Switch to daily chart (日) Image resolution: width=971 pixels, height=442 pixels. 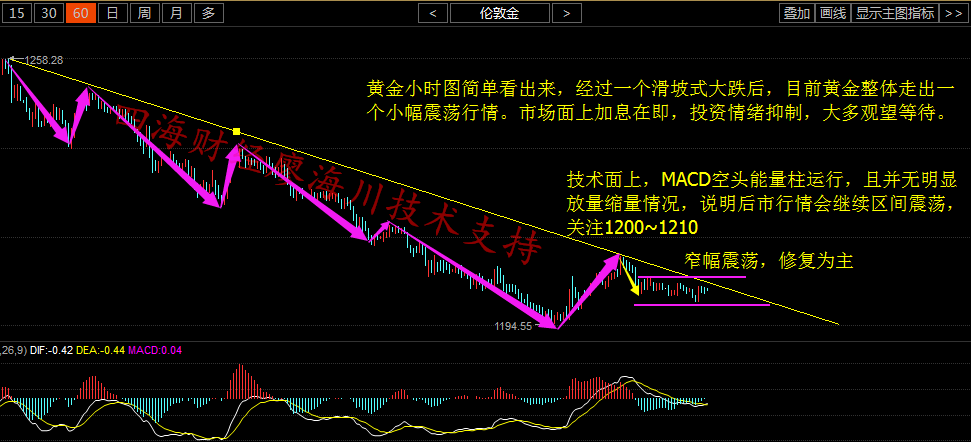point(113,12)
